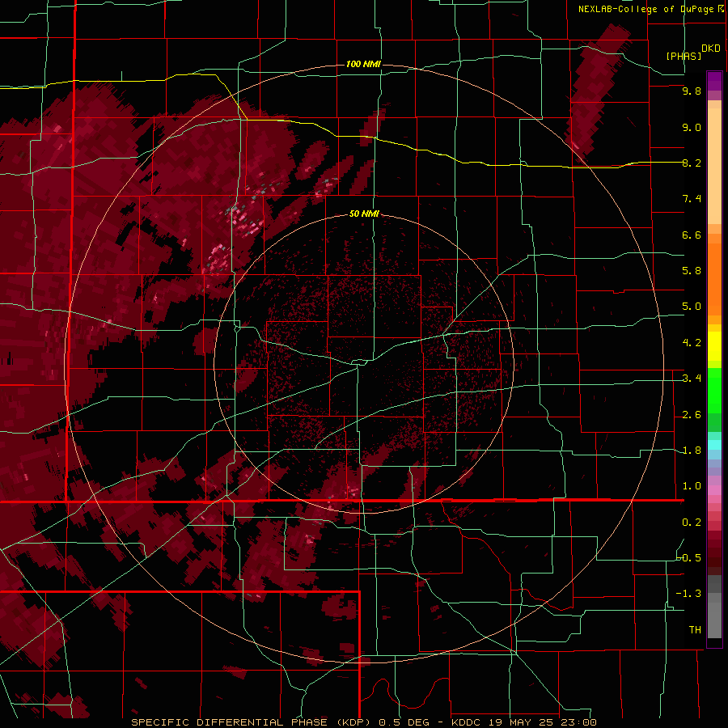The image size is (728, 728).
Task: Pick the yellow segment of the color scale
Action: click(x=714, y=346)
